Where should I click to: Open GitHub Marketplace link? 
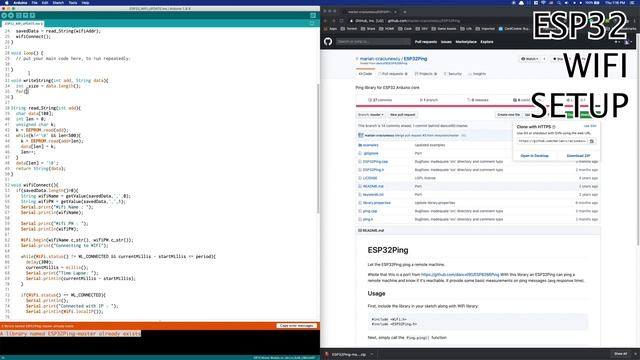coord(466,42)
